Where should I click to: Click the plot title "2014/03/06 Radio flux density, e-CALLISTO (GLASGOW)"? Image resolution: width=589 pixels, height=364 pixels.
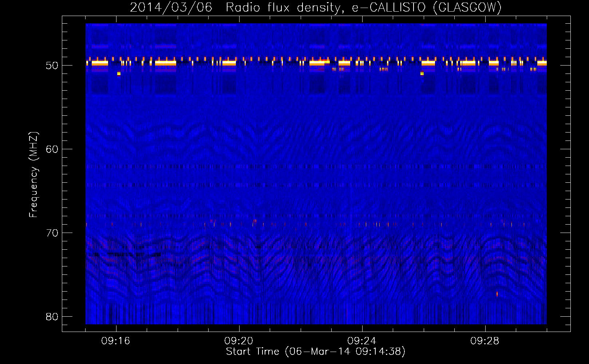(316, 7)
